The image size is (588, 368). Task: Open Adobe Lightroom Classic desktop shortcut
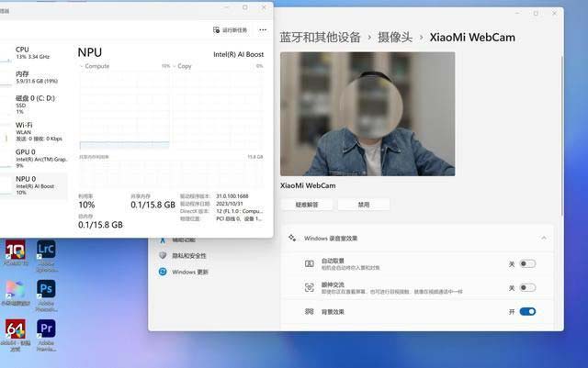point(46,250)
